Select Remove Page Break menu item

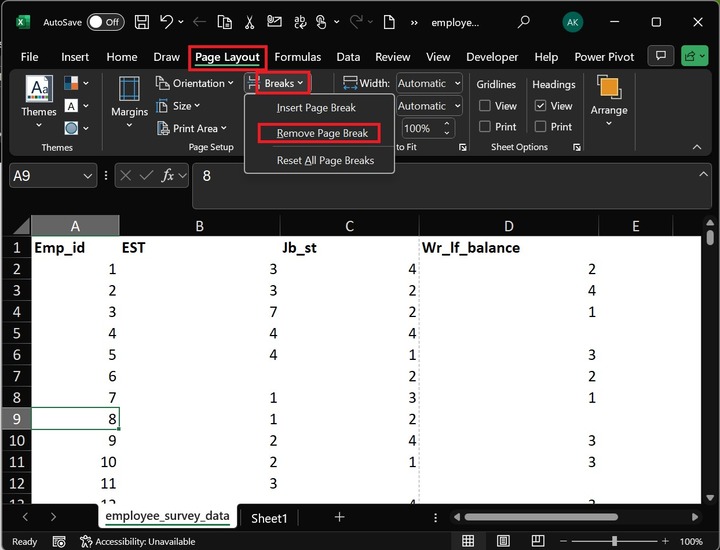[322, 133]
